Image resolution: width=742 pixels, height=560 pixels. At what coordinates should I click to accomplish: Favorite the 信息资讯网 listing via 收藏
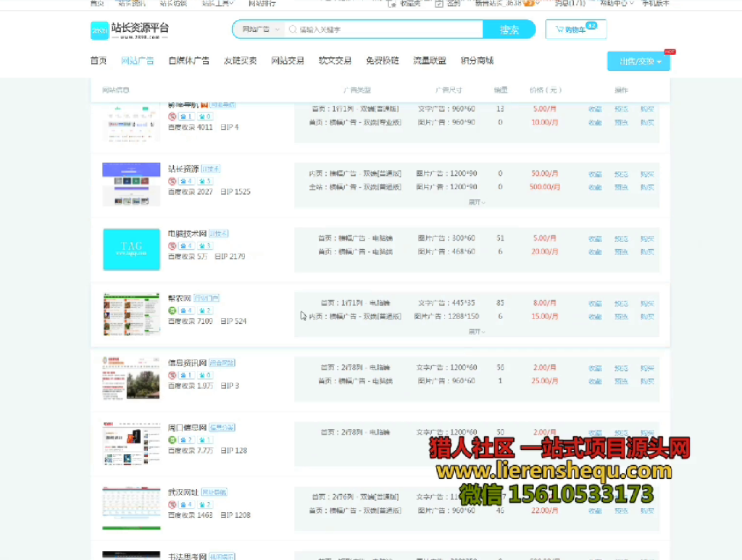pos(596,367)
